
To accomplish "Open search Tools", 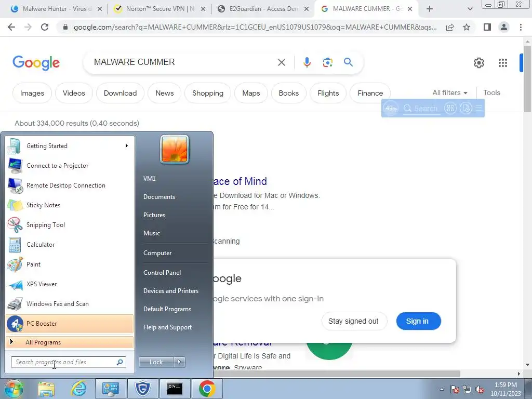I will tap(491, 92).
